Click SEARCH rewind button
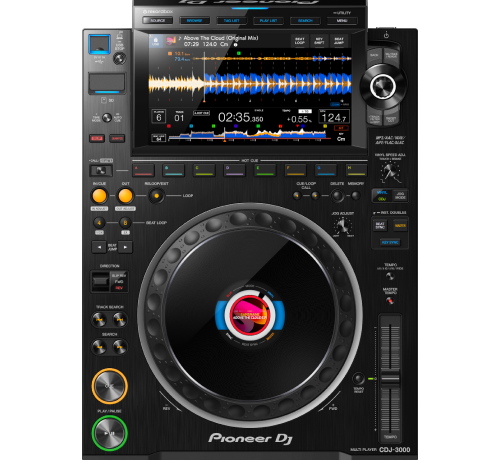Screen dimensions: 500x460 pyautogui.click(x=99, y=347)
